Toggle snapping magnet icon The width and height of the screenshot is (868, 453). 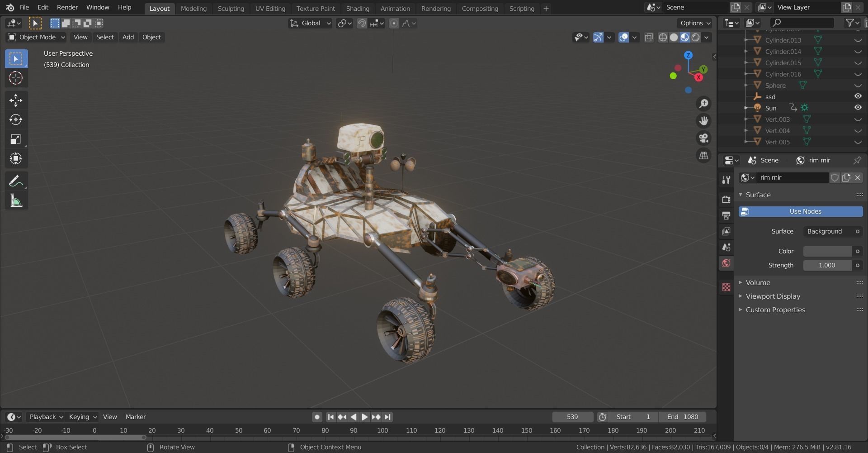tap(362, 24)
